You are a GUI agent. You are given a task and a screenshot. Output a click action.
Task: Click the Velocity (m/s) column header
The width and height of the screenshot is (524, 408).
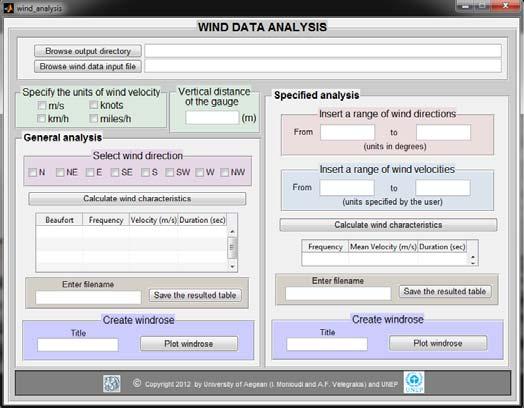click(153, 220)
